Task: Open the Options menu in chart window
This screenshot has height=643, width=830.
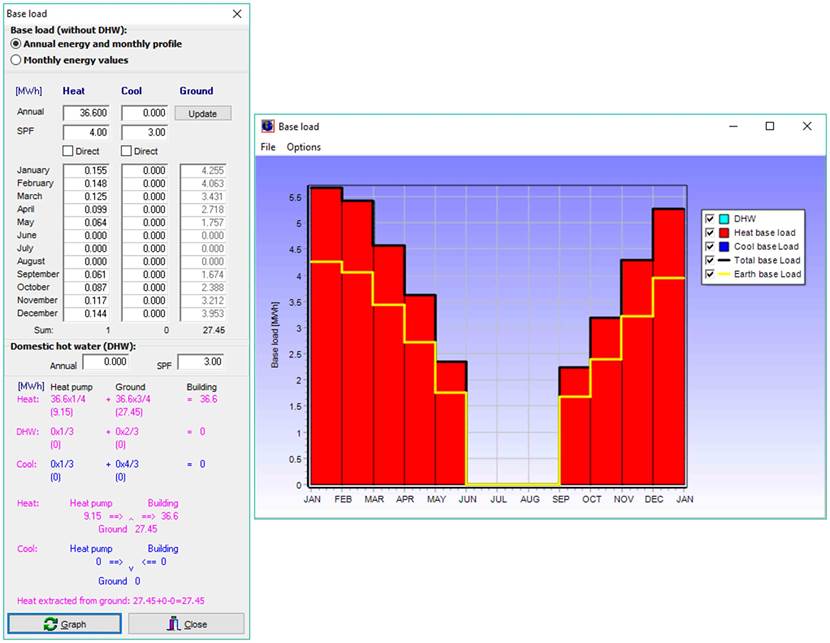Action: tap(304, 147)
